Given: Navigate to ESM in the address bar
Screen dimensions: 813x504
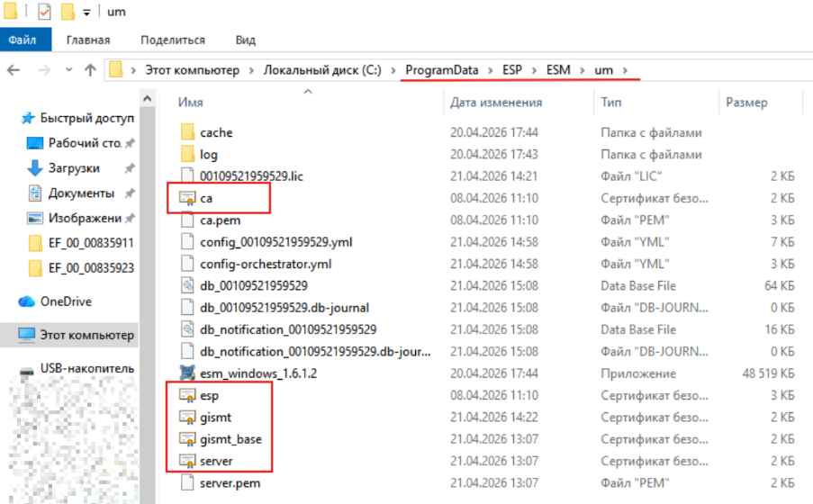Looking at the screenshot, I should pyautogui.click(x=558, y=70).
